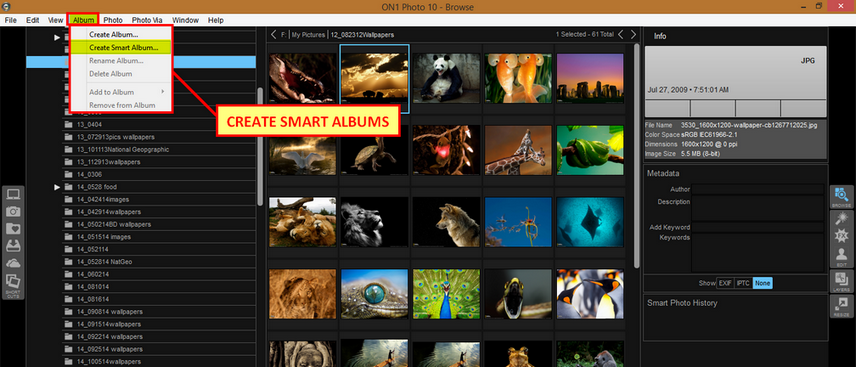This screenshot has width=856, height=367.
Task: Open the Enhance magic wand module
Action: (841, 218)
